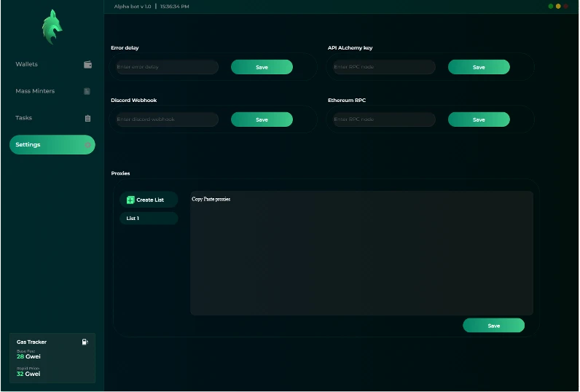Click the Error delay input field
This screenshot has height=392, width=580.
click(x=167, y=67)
